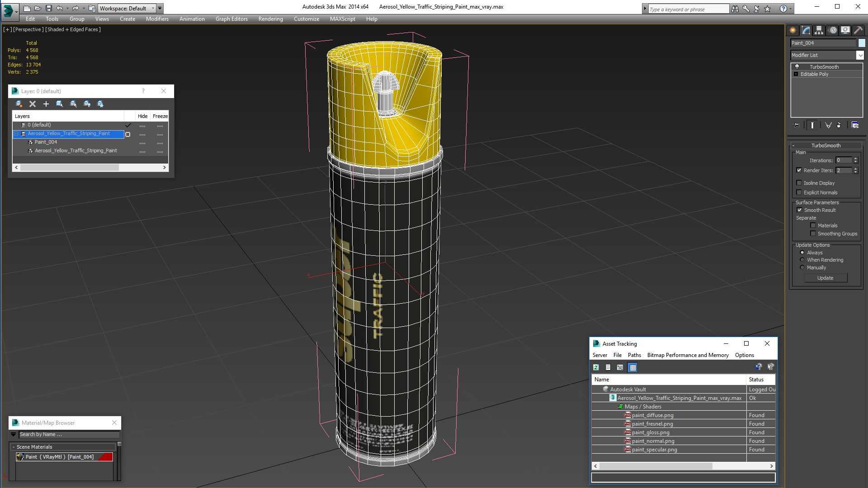868x488 pixels.
Task: Select the Paint VRayMtl material entry
Action: coord(64,457)
